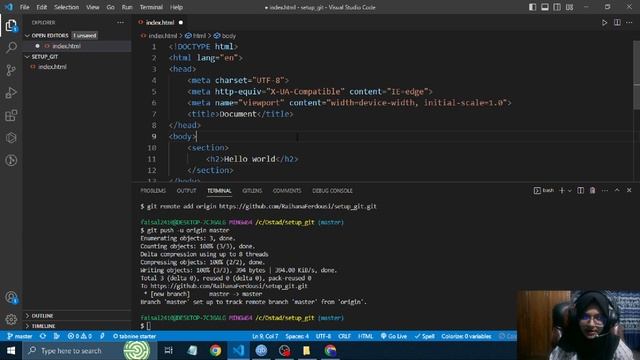The width and height of the screenshot is (640, 360).
Task: Start Go Live server
Action: [x=394, y=336]
